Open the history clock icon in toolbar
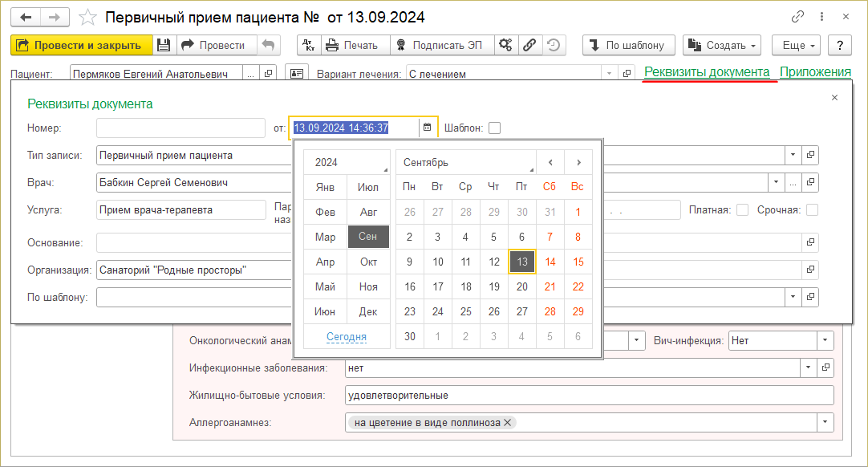The height and width of the screenshot is (467, 868). click(x=553, y=46)
